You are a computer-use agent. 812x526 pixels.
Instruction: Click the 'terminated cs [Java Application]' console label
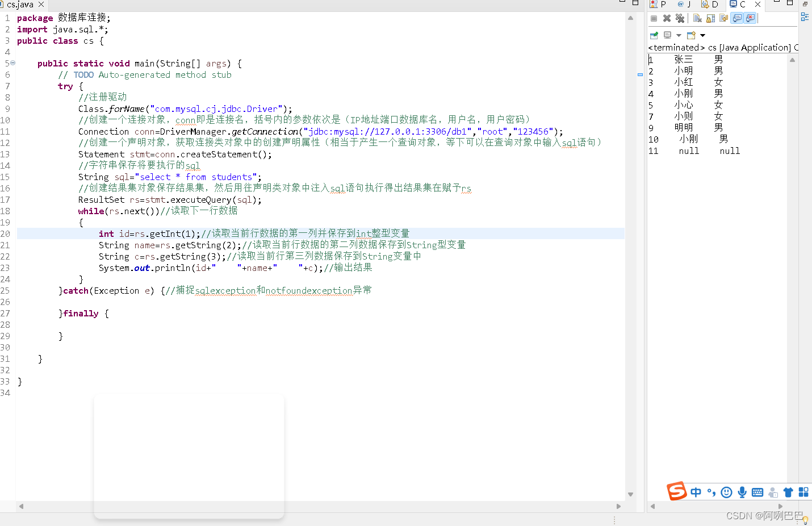pos(723,48)
